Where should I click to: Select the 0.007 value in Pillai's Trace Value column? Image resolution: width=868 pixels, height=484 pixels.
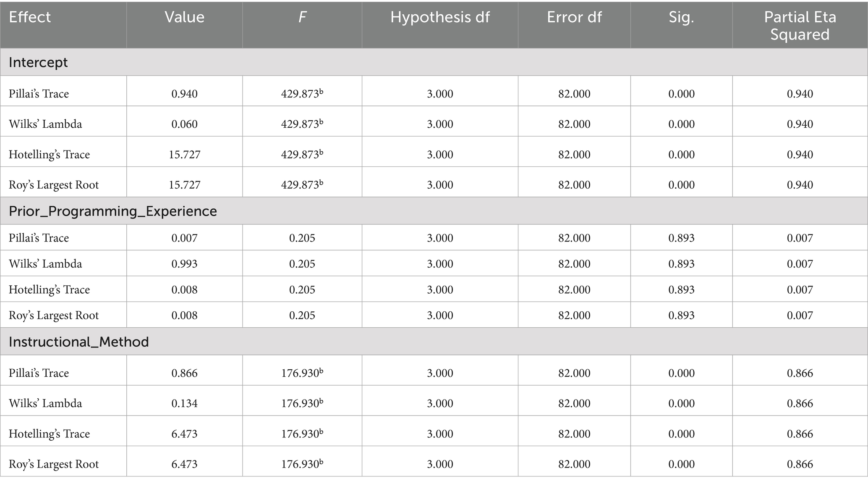[x=184, y=238]
